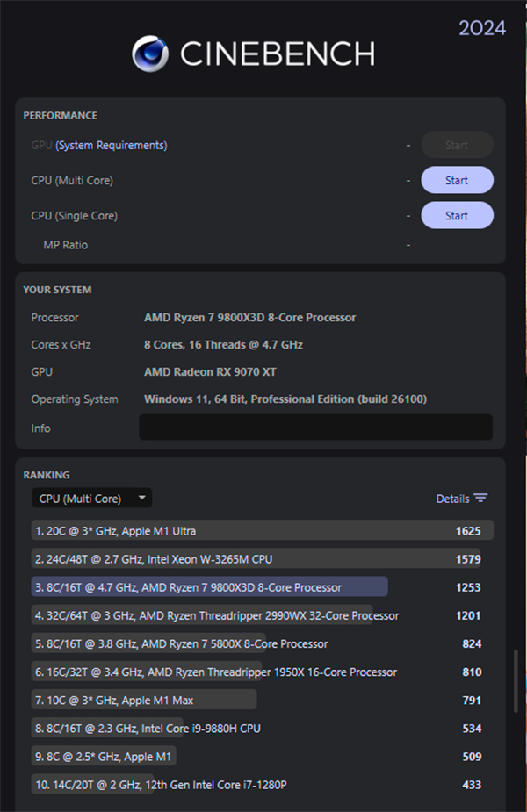Start the CPU Multi Core benchmark
This screenshot has height=812, width=527.
click(x=457, y=181)
